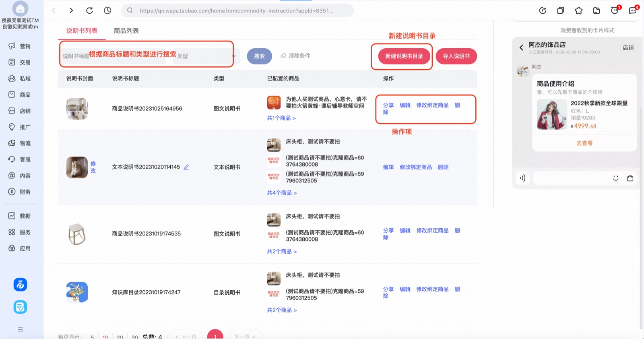Reload the page with the refresh icon
The height and width of the screenshot is (339, 644).
click(89, 10)
